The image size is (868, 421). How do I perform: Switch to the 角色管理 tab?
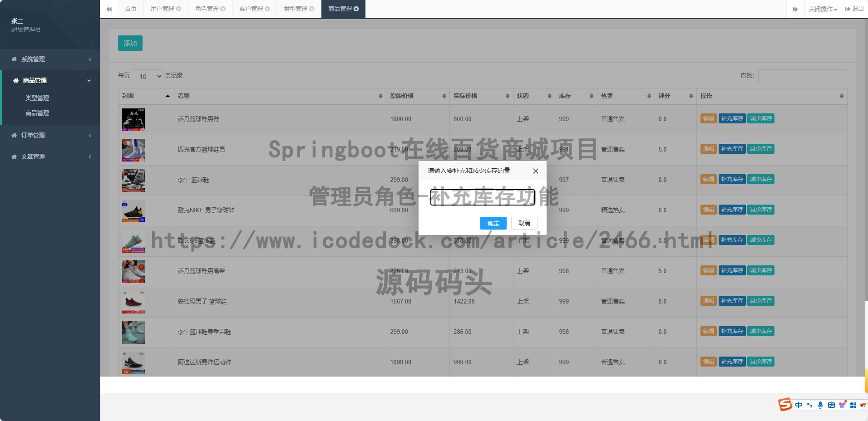coord(207,9)
